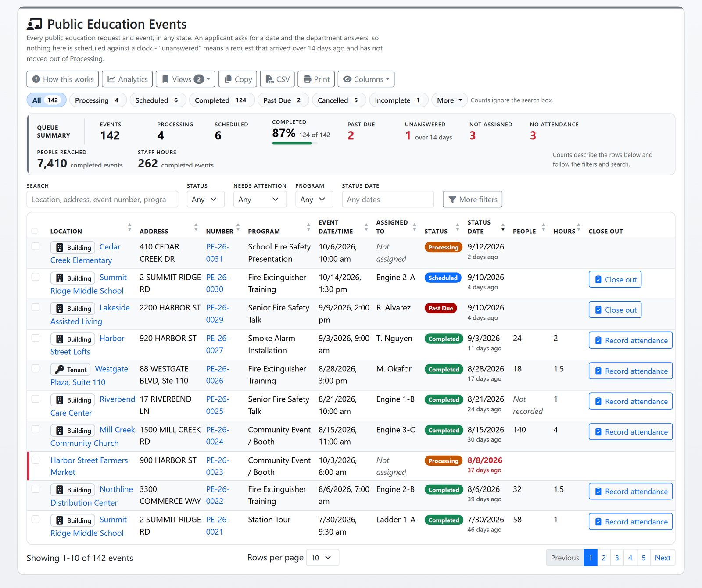This screenshot has width=702, height=588.
Task: Click sort arrows on Number column
Action: [x=238, y=227]
